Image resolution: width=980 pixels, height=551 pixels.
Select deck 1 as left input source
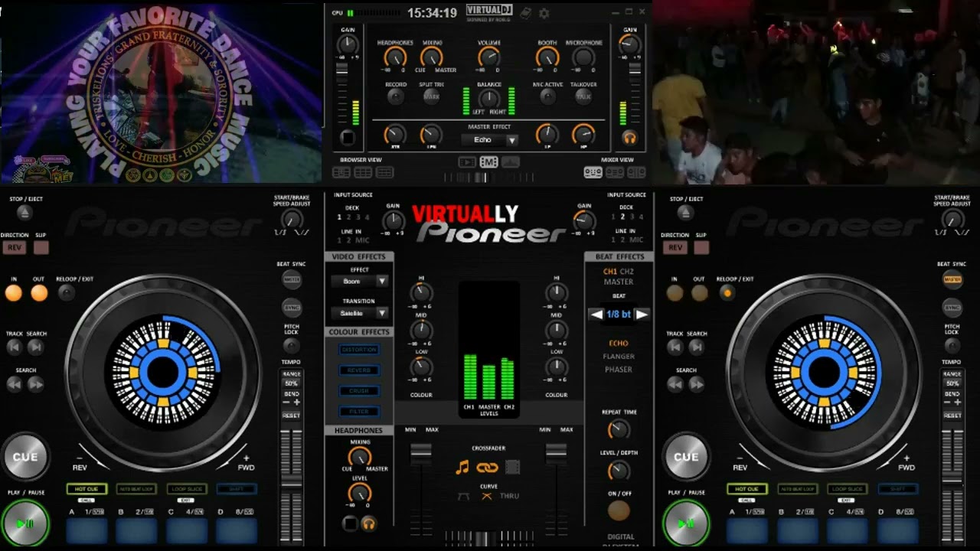tap(339, 217)
